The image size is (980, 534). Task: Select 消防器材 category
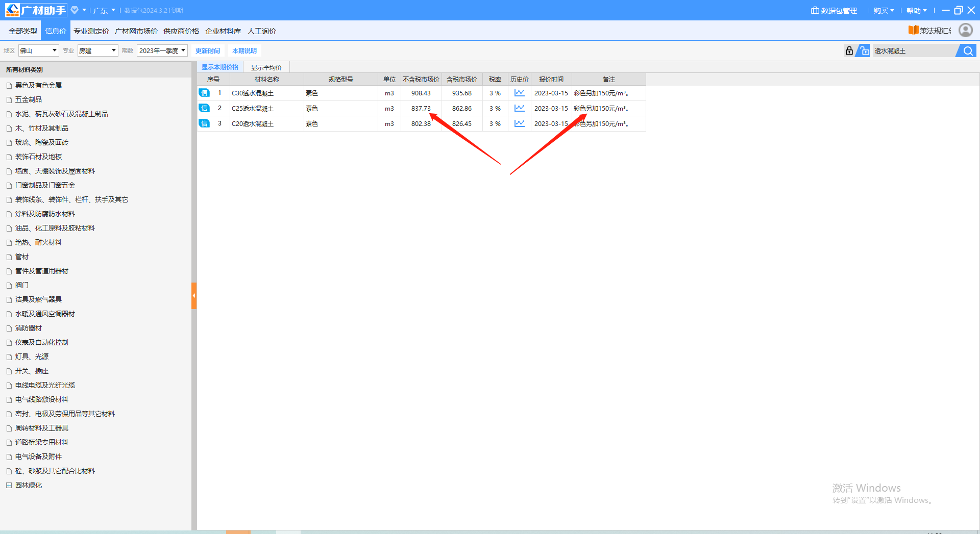click(x=29, y=328)
